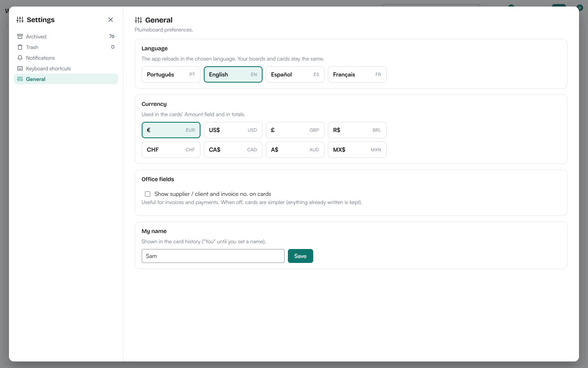The image size is (588, 368).
Task: Choose Français as the language
Action: [x=357, y=74]
